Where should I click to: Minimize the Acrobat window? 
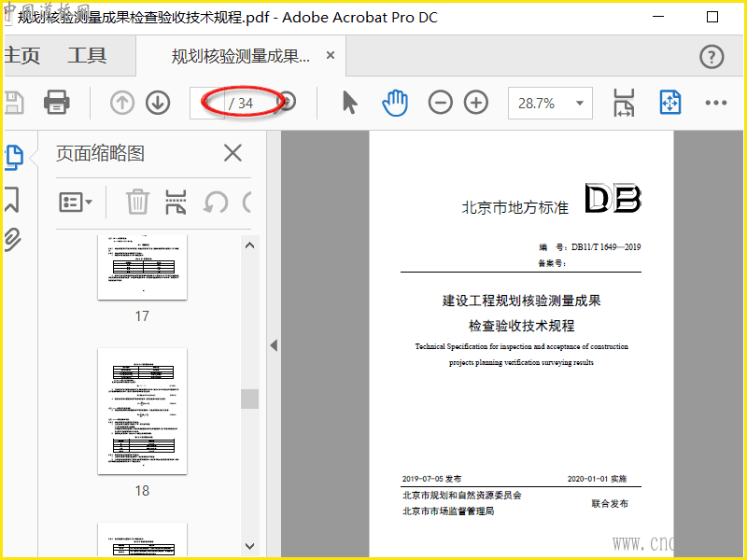pos(658,17)
